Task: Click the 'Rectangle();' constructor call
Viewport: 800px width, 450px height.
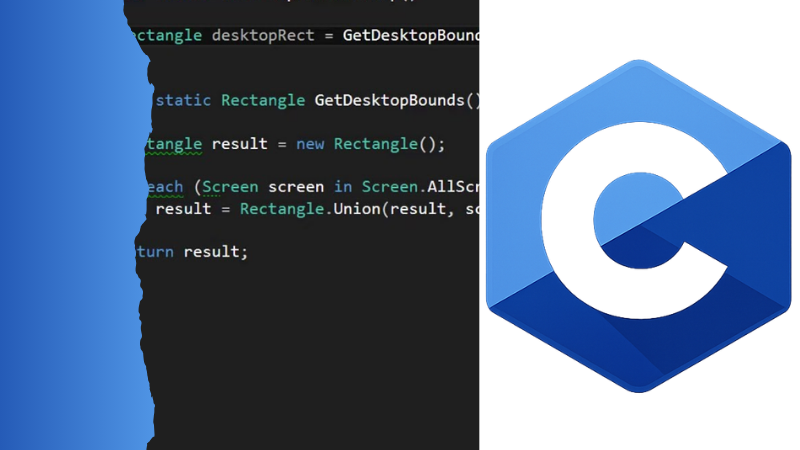Action: [389, 144]
